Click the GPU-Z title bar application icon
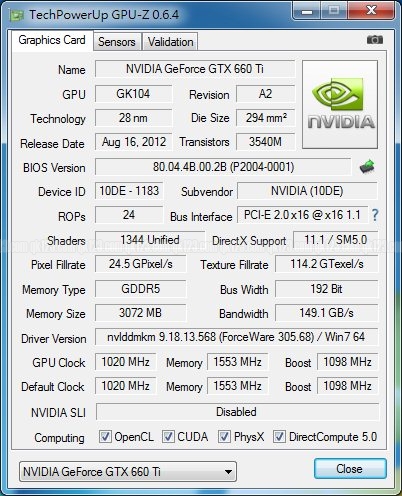This screenshot has height=496, width=402. tap(17, 15)
